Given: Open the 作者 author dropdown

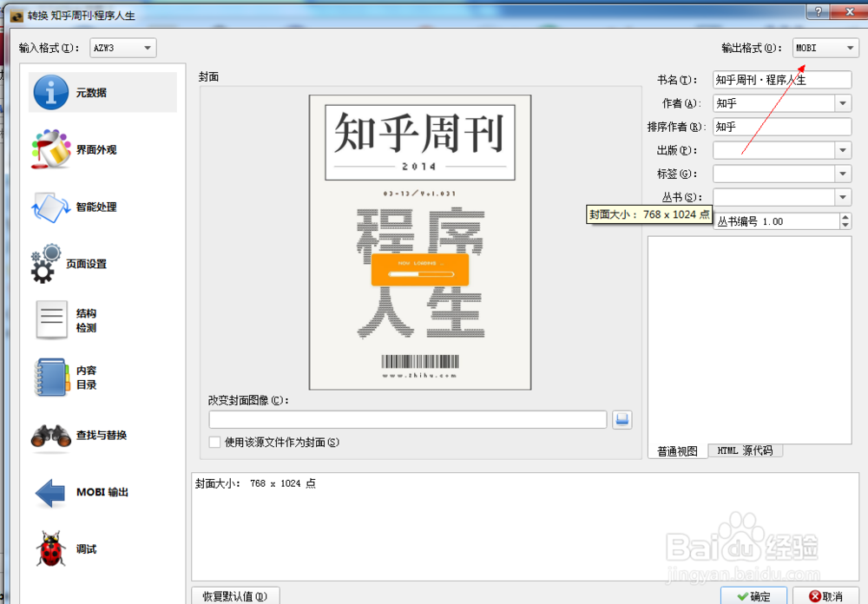Looking at the screenshot, I should point(844,102).
